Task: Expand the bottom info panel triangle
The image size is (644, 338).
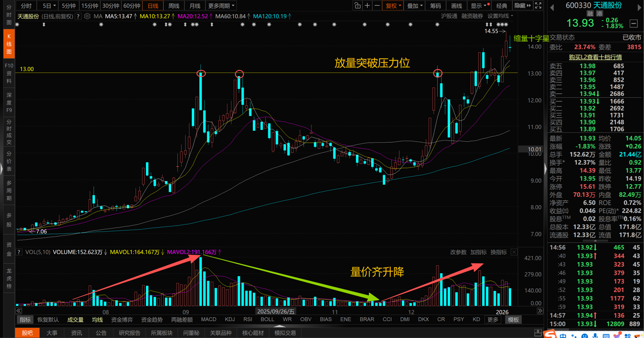Action: [x=280, y=327]
